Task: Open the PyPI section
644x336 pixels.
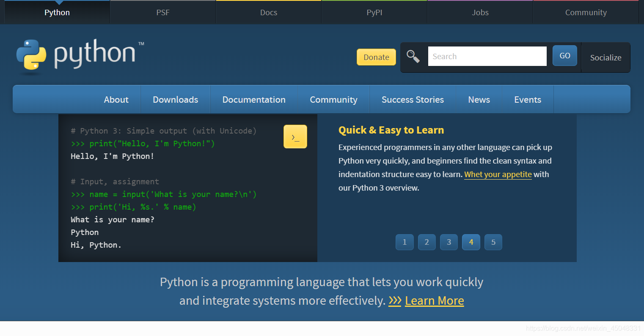Action: (374, 12)
